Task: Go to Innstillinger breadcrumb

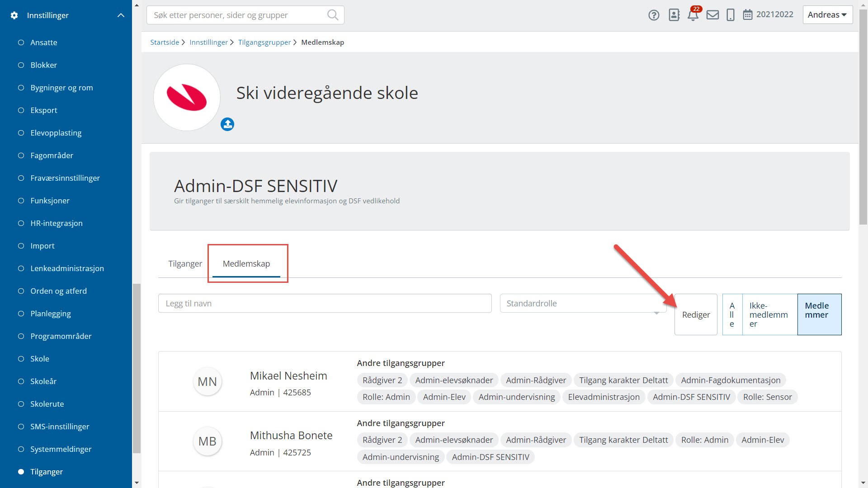Action: pyautogui.click(x=208, y=42)
